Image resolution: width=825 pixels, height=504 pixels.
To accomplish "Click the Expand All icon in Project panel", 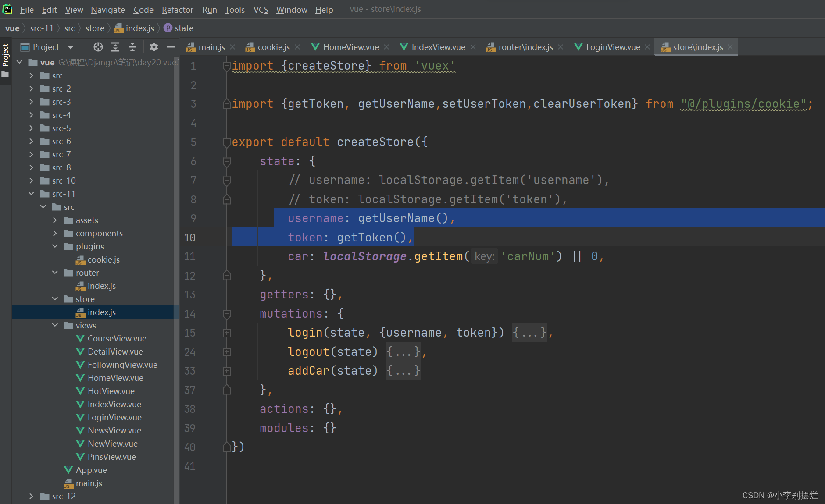I will tap(115, 47).
